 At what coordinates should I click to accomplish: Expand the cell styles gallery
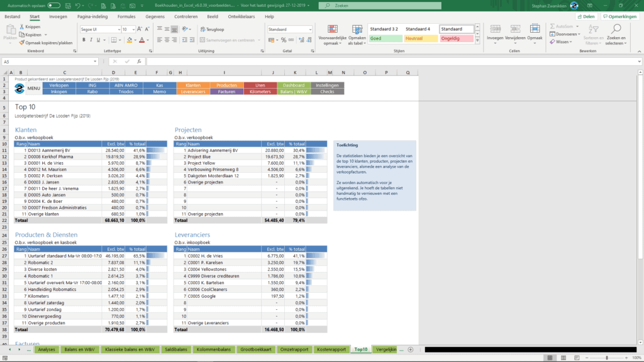tap(477, 39)
